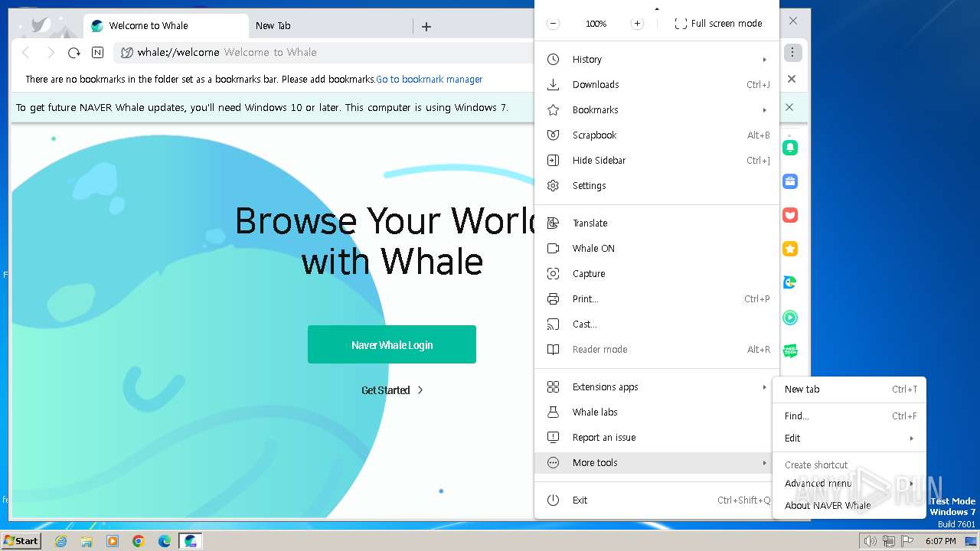Open the green play media sidebar icon
The height and width of the screenshot is (551, 980).
(x=790, y=318)
